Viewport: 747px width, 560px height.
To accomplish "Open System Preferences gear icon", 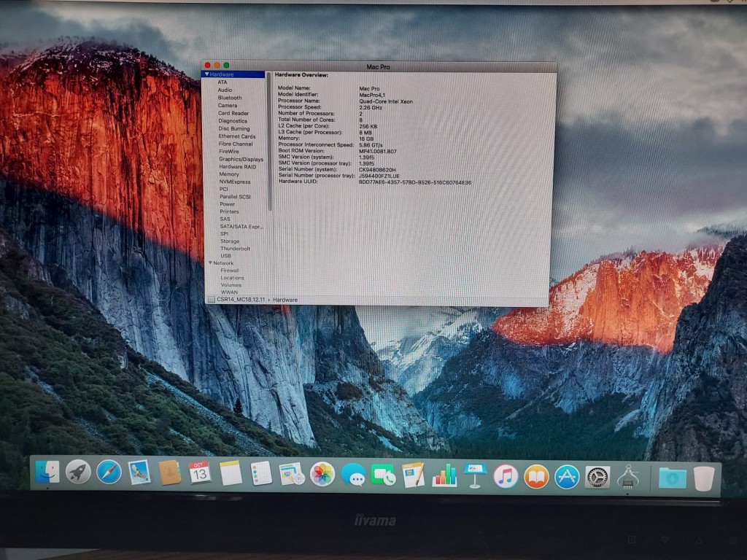I will point(597,478).
